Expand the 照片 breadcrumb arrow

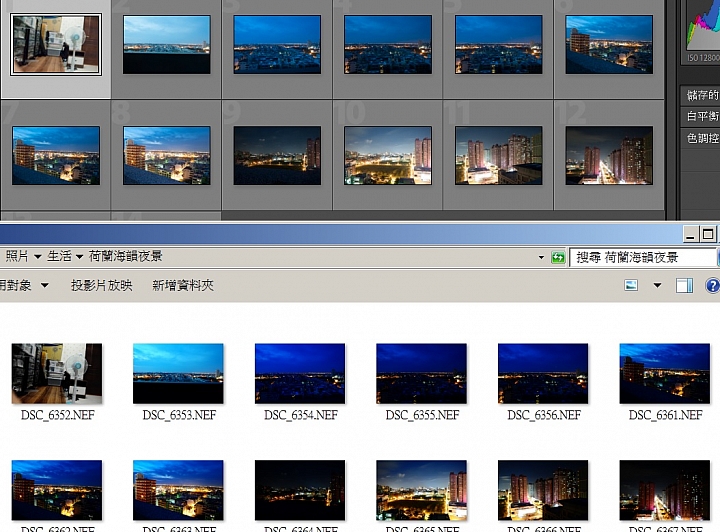pos(38,257)
